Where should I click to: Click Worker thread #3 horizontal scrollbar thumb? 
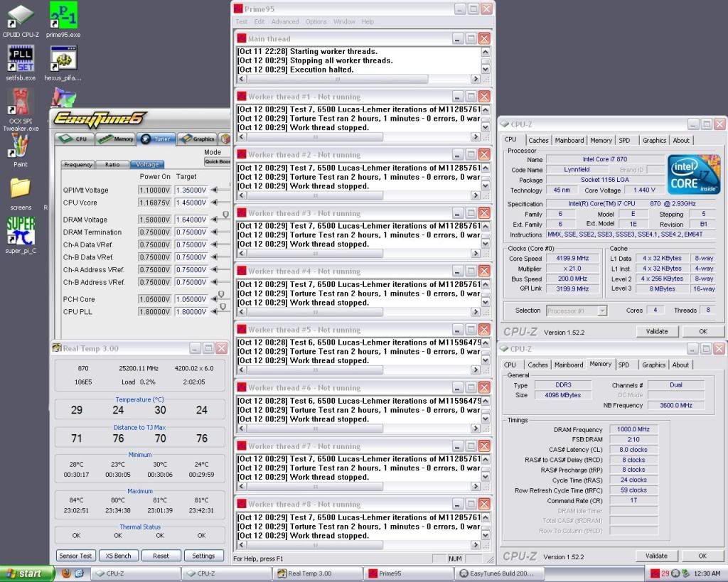315,254
